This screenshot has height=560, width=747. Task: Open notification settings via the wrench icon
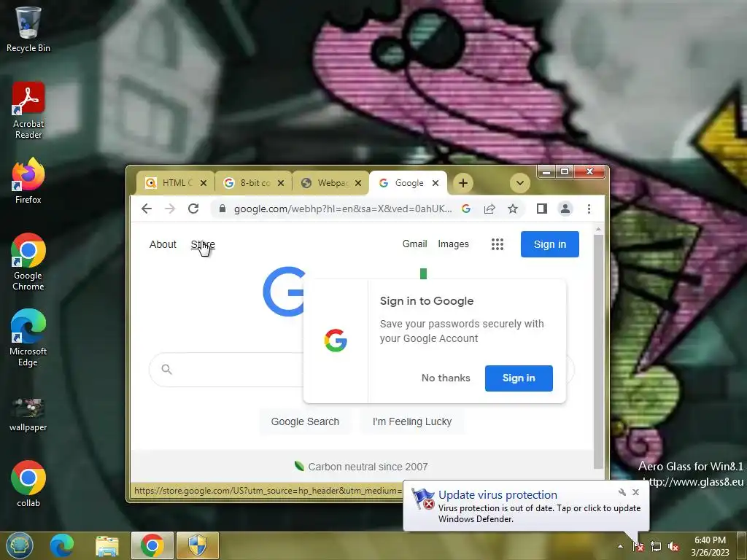[x=622, y=492]
